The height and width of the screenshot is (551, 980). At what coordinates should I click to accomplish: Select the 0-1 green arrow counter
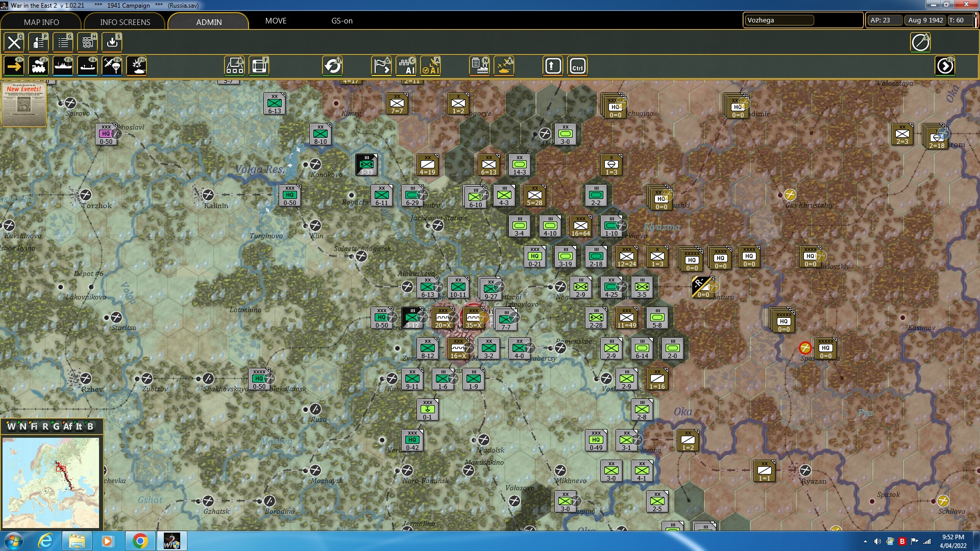click(428, 410)
